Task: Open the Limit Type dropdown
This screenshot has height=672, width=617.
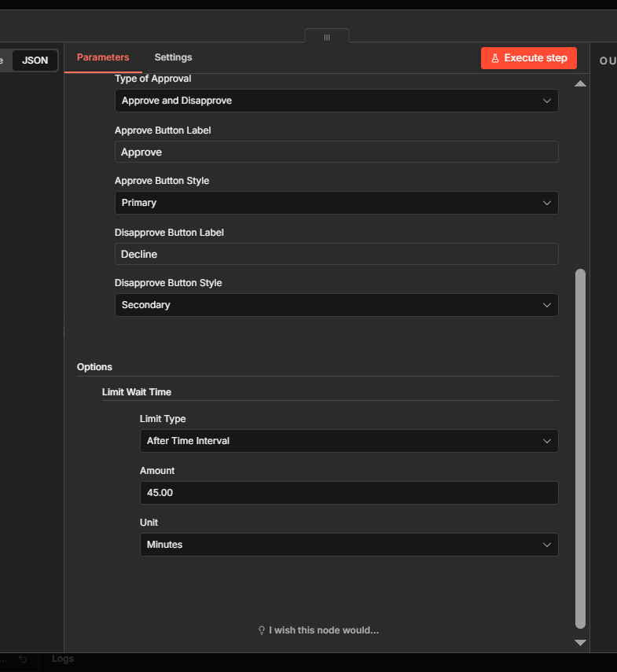Action: pos(349,441)
